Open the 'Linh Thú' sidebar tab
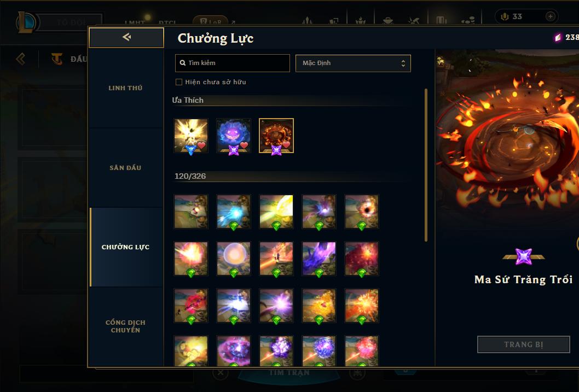The height and width of the screenshot is (392, 579). coord(125,88)
